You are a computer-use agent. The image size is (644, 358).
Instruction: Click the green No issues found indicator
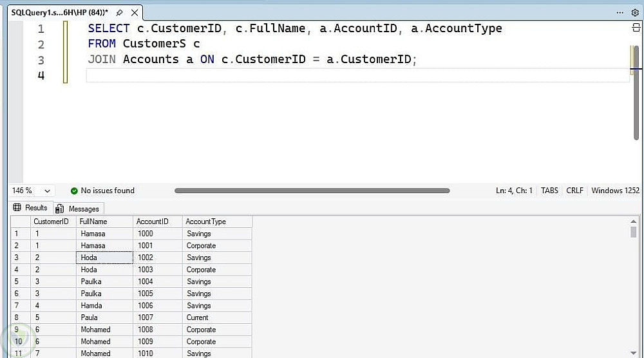102,191
